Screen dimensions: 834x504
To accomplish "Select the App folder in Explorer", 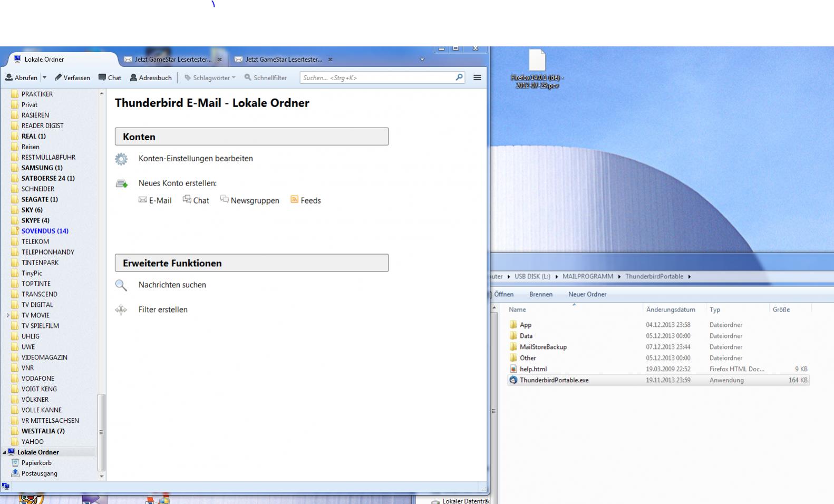I will tap(526, 325).
